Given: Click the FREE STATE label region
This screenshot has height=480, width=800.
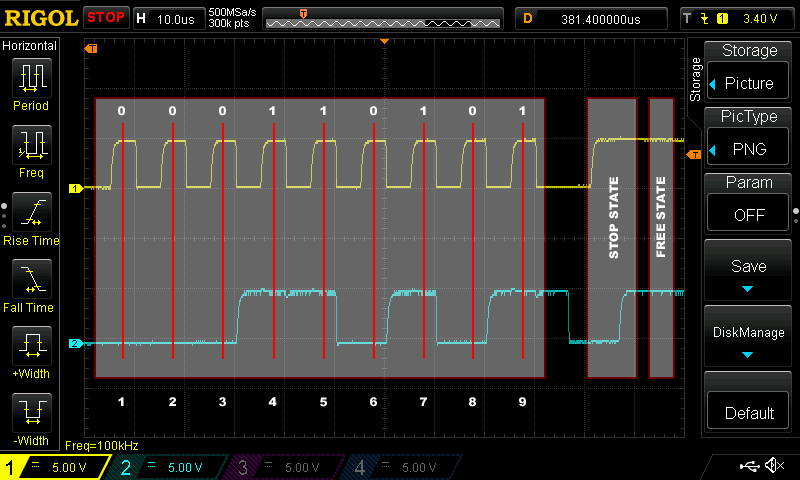Looking at the screenshot, I should [661, 238].
